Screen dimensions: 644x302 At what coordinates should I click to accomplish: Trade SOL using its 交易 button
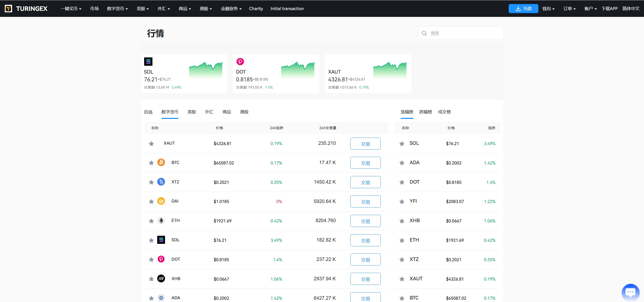click(x=365, y=240)
